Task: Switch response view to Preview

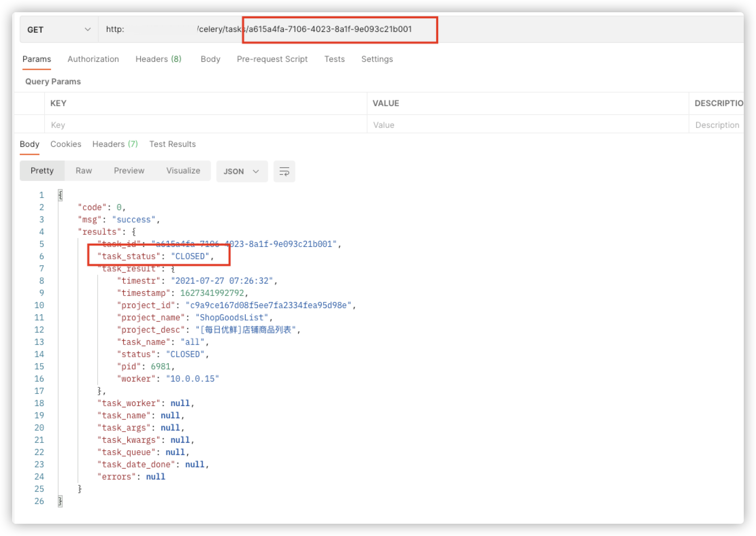Action: pos(129,170)
